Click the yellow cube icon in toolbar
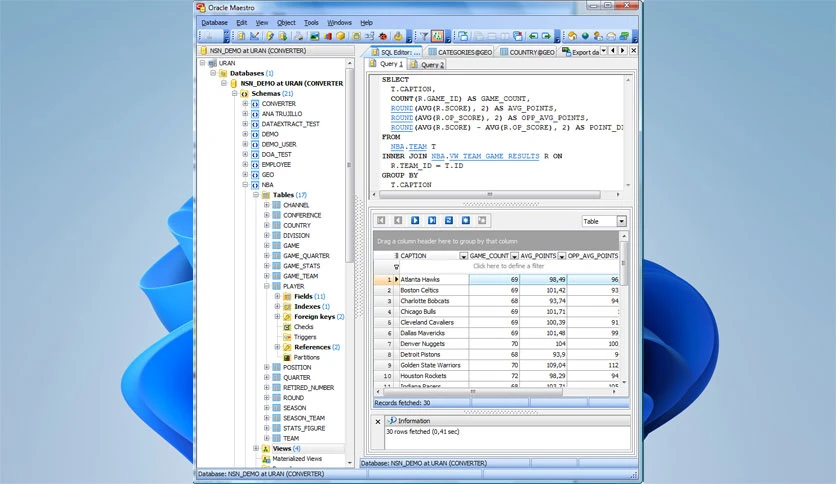 [341, 36]
